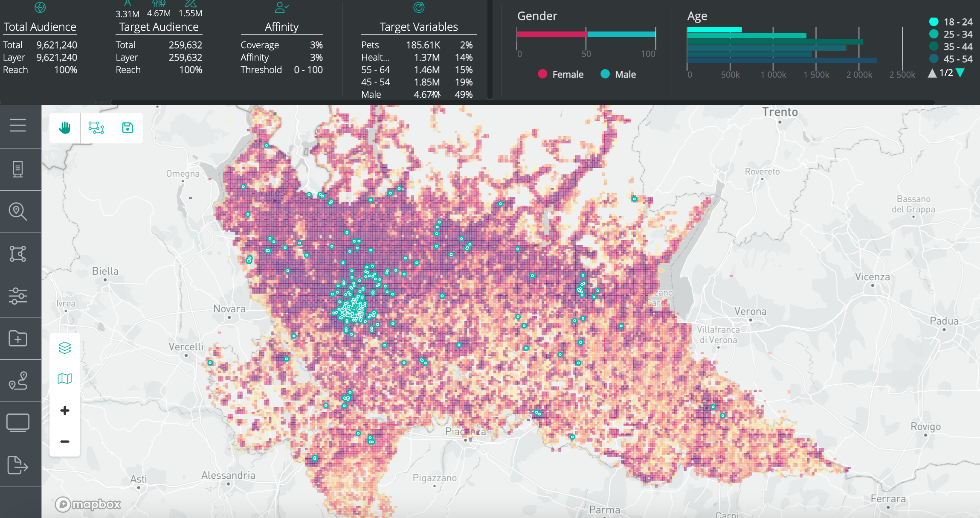This screenshot has width=980, height=518.
Task: Click the add folder sidebar icon
Action: (18, 338)
